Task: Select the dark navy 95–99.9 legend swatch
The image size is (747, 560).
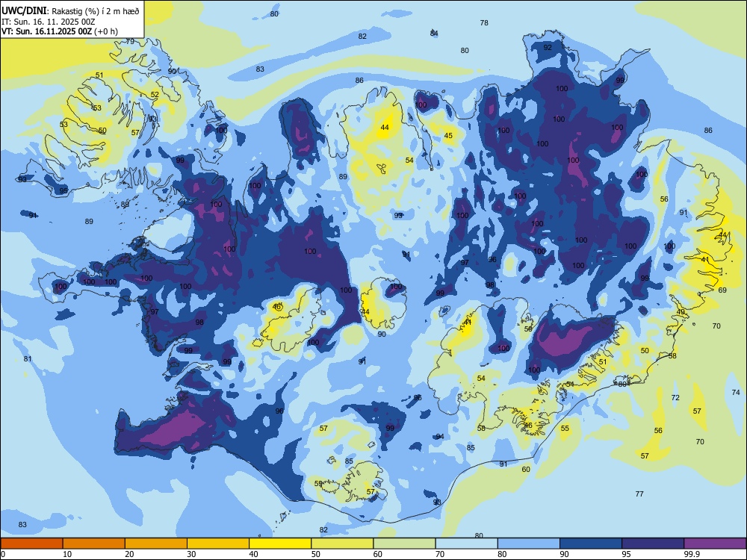Action: click(x=653, y=544)
